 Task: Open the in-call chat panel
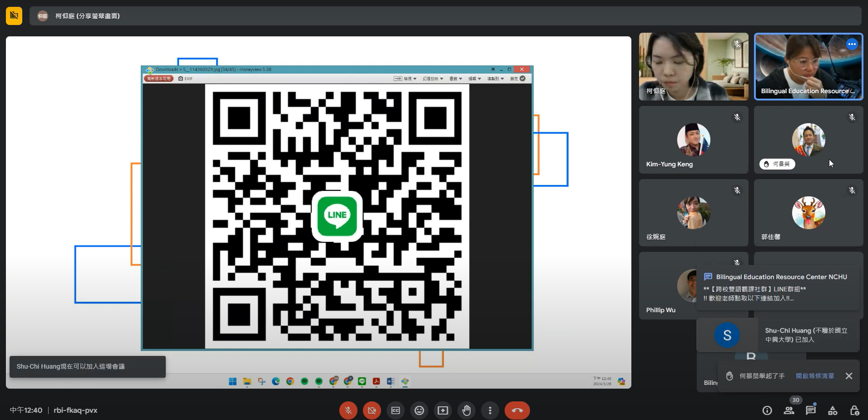811,410
